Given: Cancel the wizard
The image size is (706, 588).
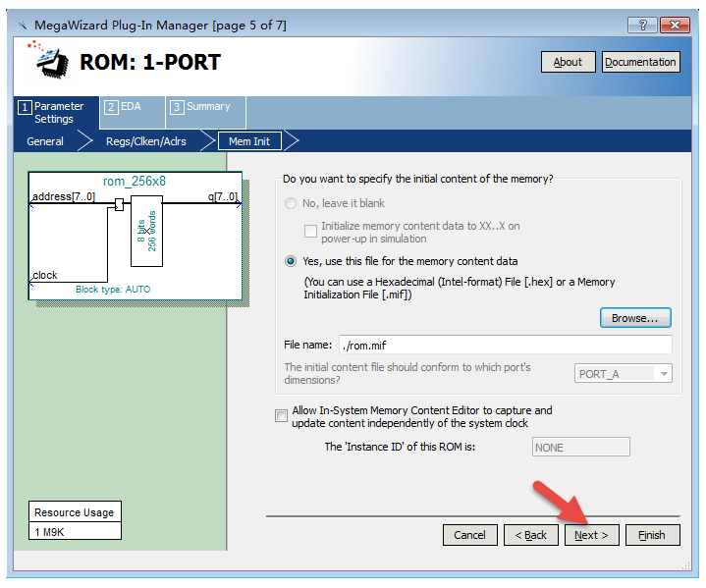Looking at the screenshot, I should pos(469,535).
